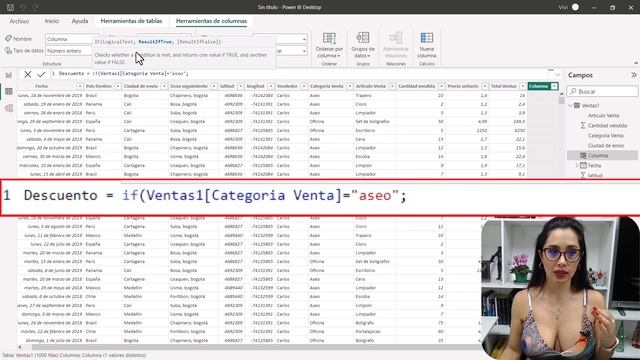This screenshot has height=360, width=640.
Task: Select Cantidad vendida field
Action: (x=607, y=126)
